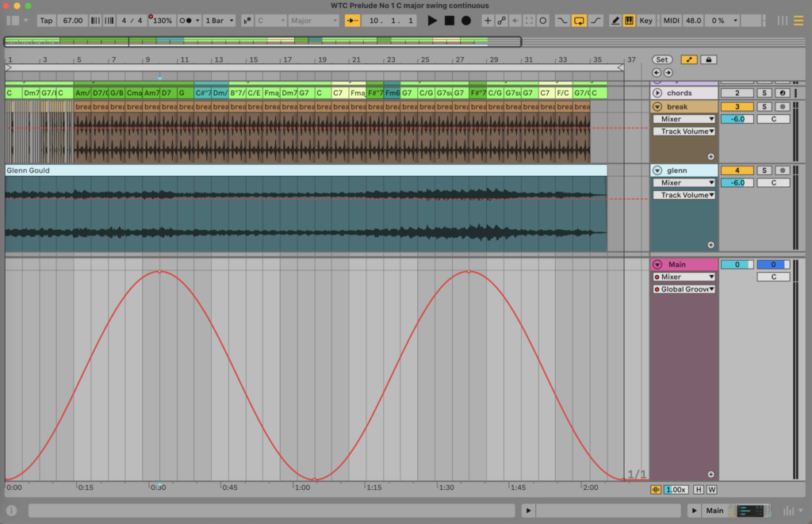Arm the glenn track for recording

click(x=782, y=170)
